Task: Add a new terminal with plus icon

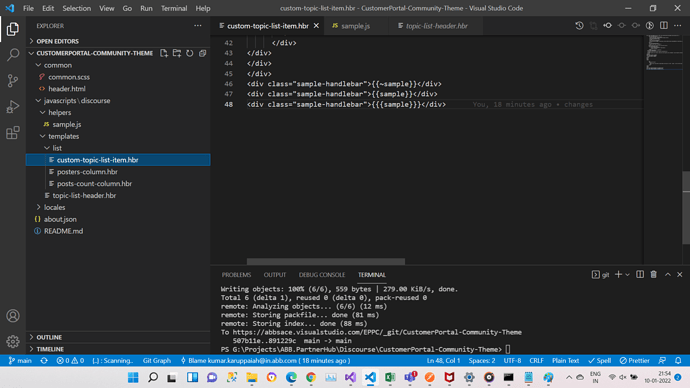Action: (618, 275)
